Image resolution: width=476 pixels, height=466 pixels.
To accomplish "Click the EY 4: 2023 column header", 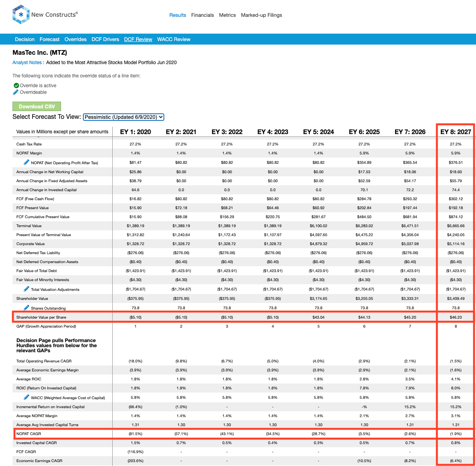I will 273,132.
